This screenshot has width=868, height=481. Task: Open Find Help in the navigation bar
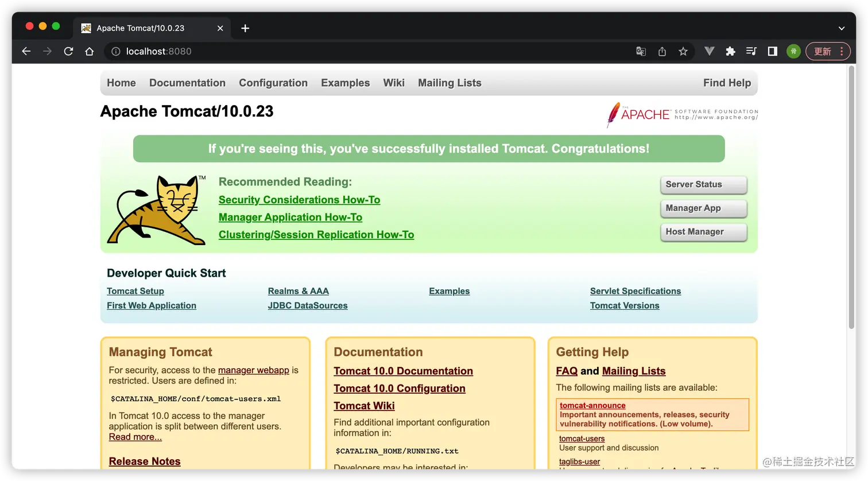tap(727, 83)
